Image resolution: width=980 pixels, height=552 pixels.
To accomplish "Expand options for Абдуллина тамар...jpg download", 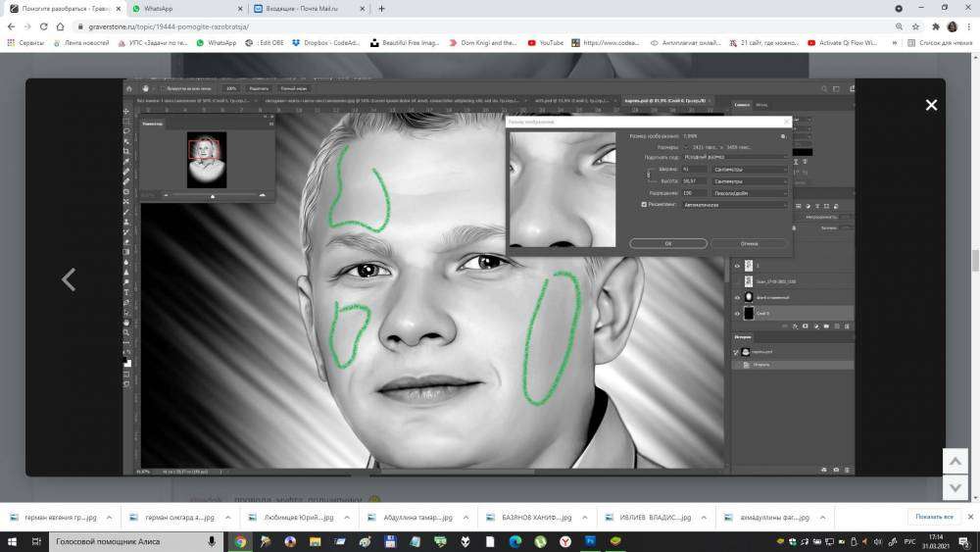I will pyautogui.click(x=465, y=517).
